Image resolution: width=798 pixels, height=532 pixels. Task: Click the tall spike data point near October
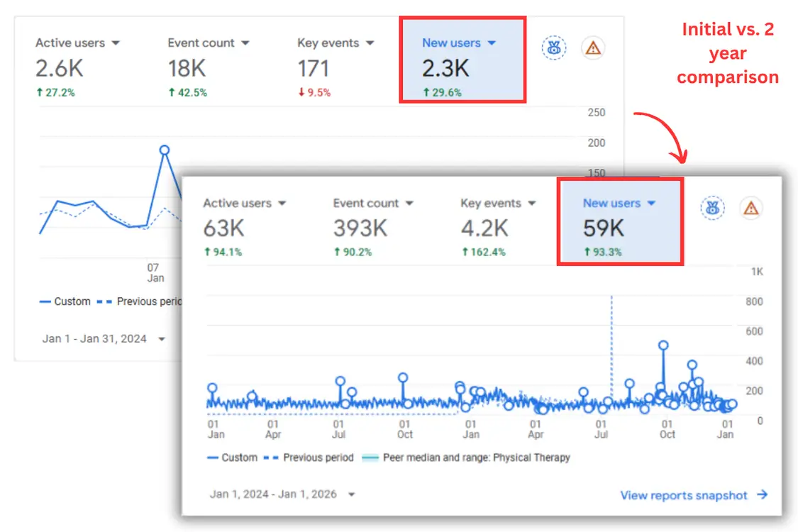664,345
